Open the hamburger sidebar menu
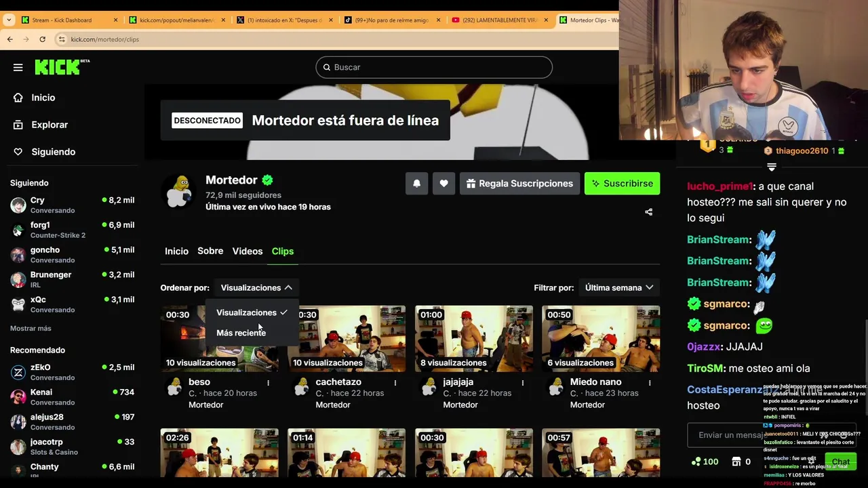The width and height of the screenshot is (868, 488). (18, 67)
